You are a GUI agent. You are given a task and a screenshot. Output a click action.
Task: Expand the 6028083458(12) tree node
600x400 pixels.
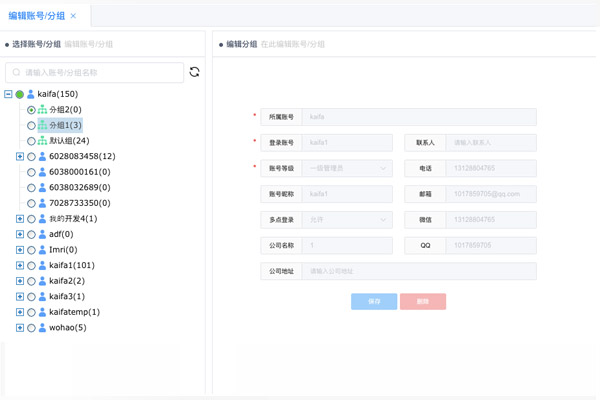point(20,157)
